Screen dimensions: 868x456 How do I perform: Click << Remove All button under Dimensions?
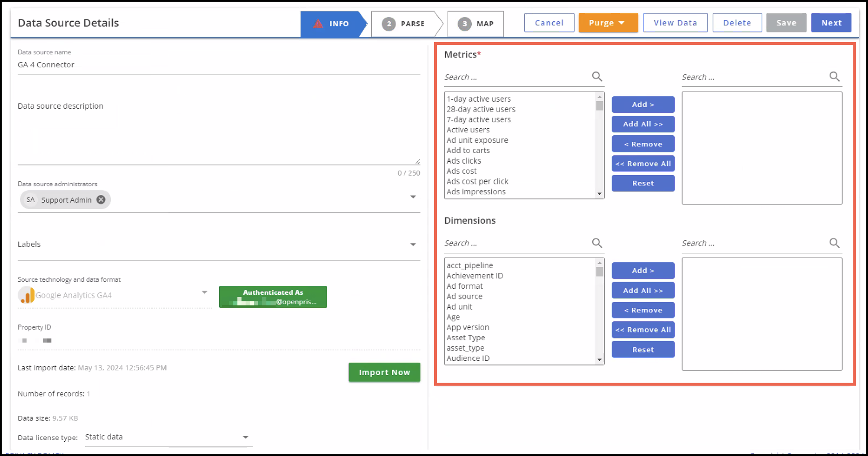[643, 330]
